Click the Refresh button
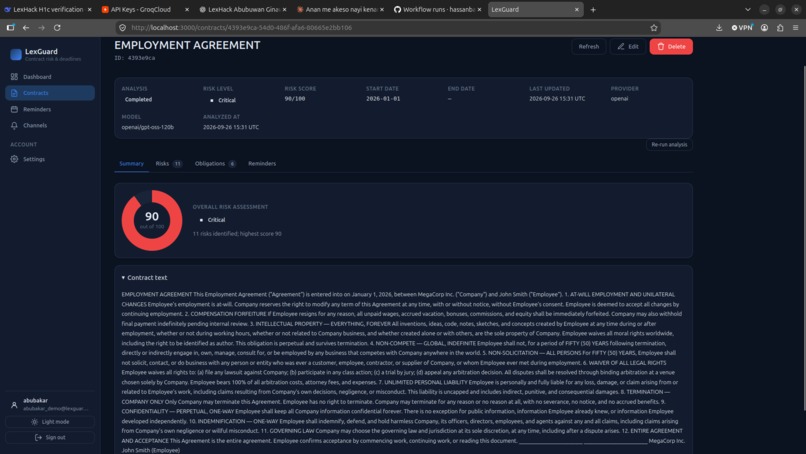 click(x=589, y=47)
